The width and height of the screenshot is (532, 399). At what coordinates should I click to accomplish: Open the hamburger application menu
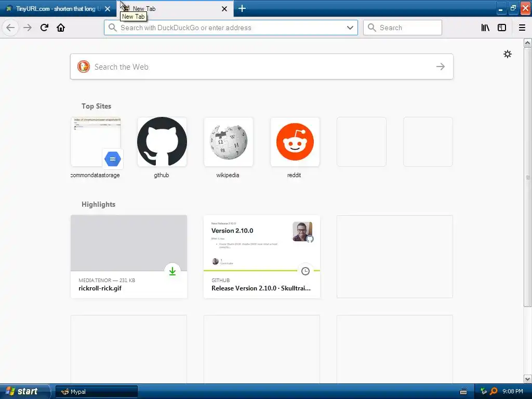pos(522,28)
